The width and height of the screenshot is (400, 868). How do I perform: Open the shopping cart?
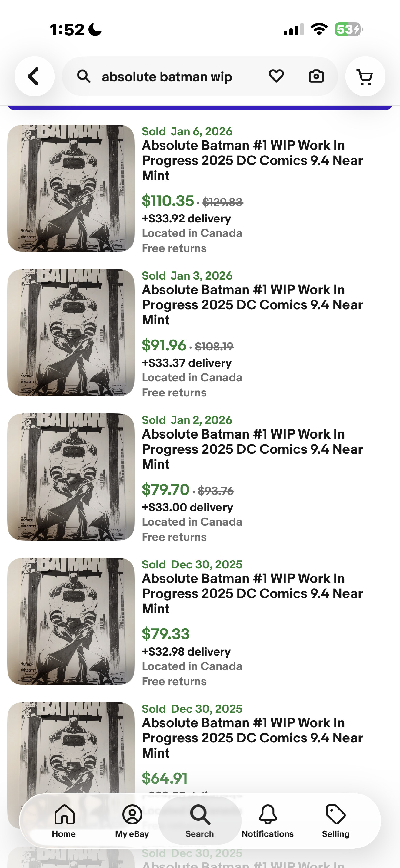[365, 77]
